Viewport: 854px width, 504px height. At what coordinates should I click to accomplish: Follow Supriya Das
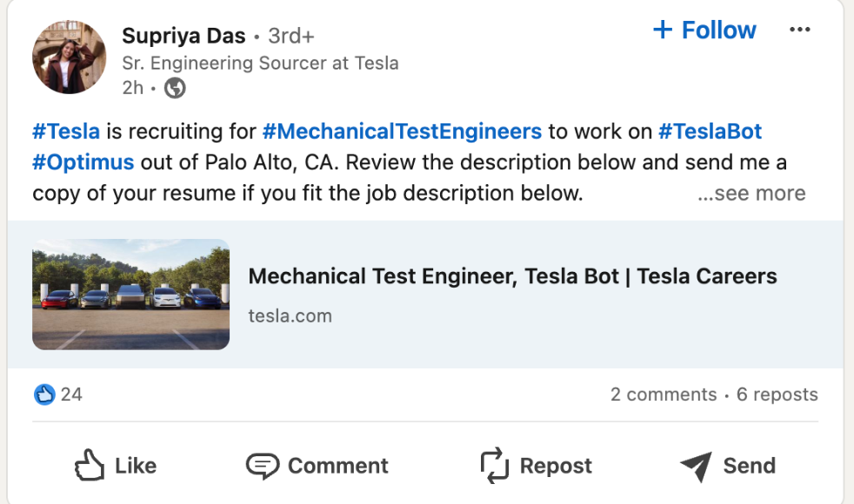coord(704,30)
